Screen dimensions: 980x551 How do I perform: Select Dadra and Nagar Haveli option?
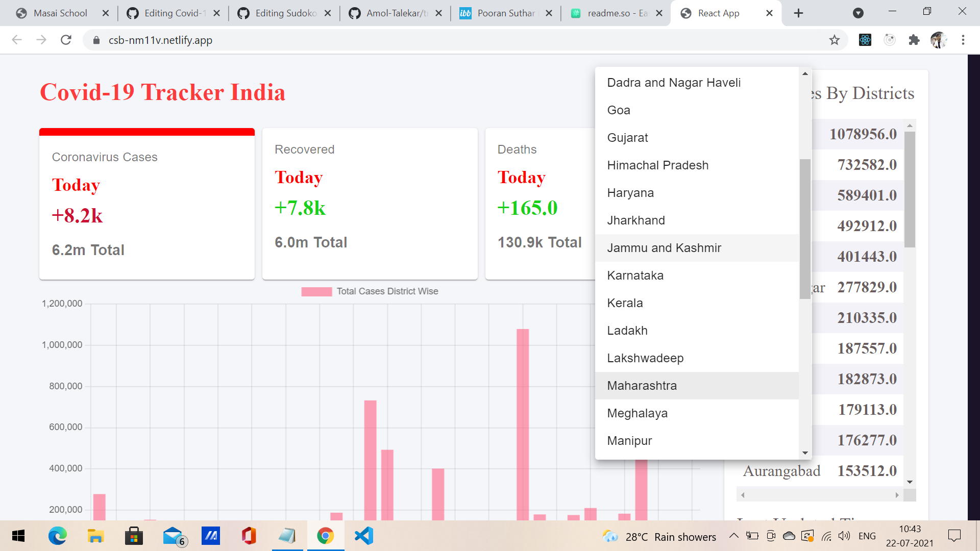click(x=697, y=83)
